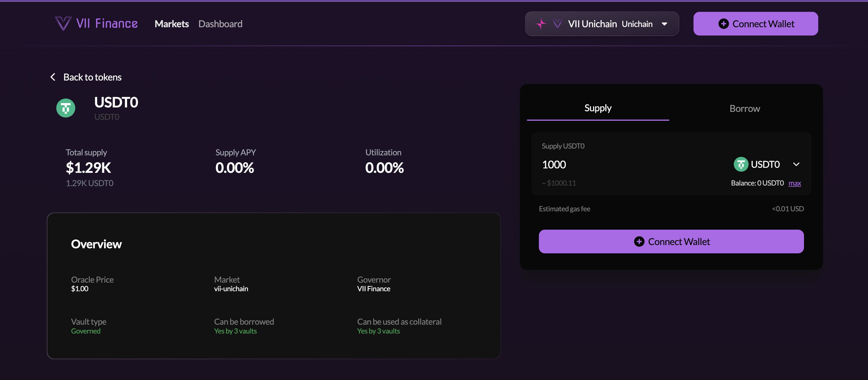
Task: Click the plus icon in the header Connect Wallet button
Action: click(723, 24)
